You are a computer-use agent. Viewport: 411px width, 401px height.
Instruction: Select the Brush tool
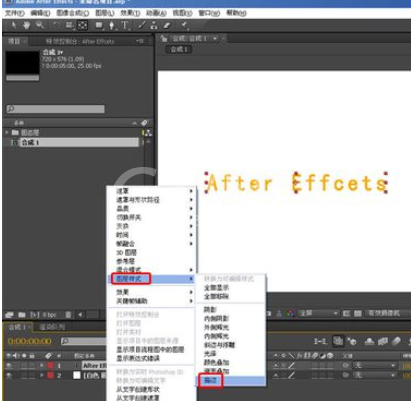[x=142, y=25]
